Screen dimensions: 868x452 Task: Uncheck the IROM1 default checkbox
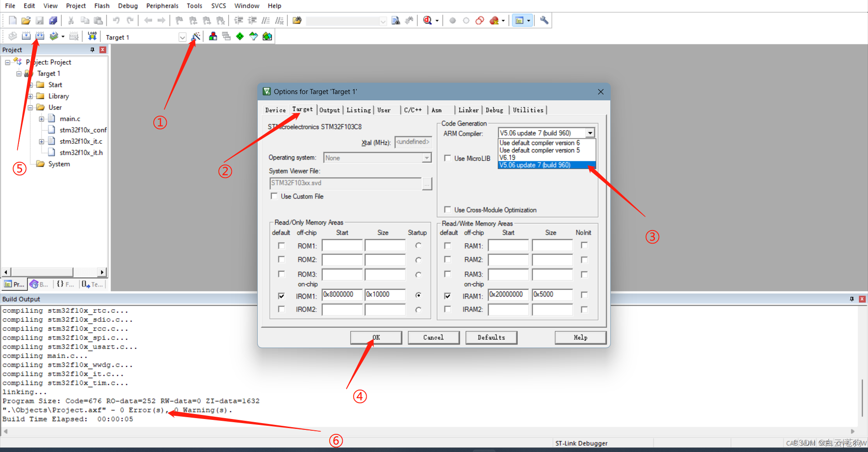pos(281,296)
